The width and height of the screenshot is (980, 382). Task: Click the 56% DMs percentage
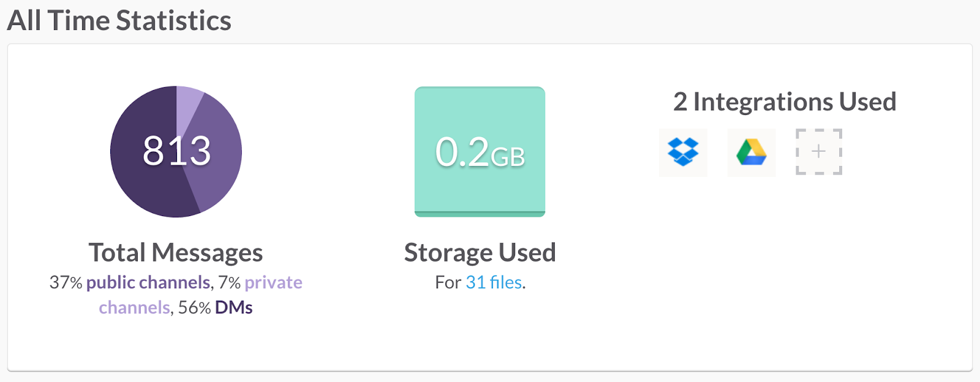(194, 307)
